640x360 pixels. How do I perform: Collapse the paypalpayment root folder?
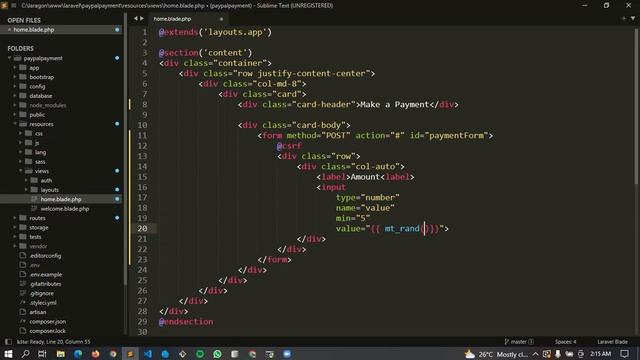tap(10, 58)
